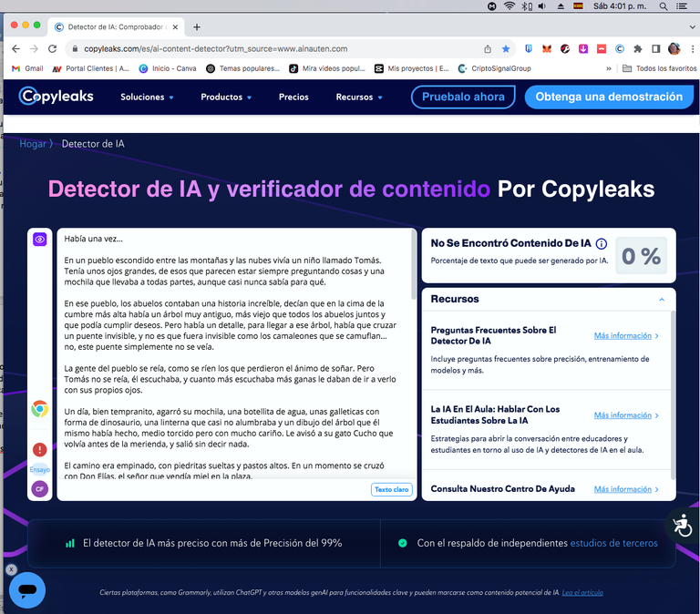
Task: Open the tab search chevron
Action: (692, 27)
